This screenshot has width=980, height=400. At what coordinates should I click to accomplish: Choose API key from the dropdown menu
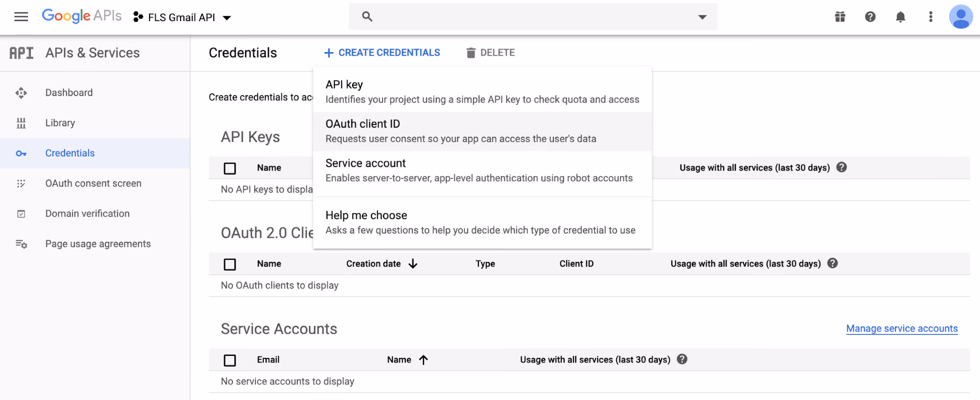[x=482, y=92]
